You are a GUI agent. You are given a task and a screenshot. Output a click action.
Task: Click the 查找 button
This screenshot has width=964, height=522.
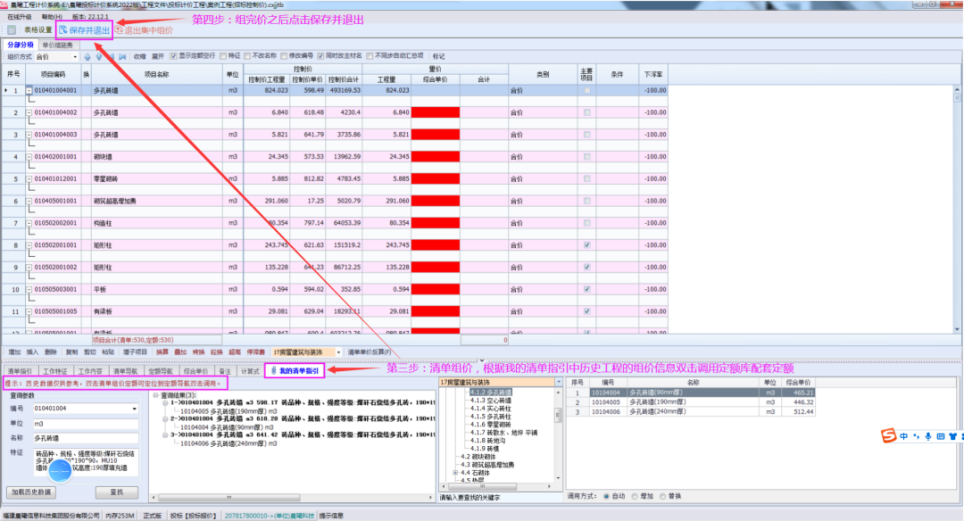pos(116,492)
